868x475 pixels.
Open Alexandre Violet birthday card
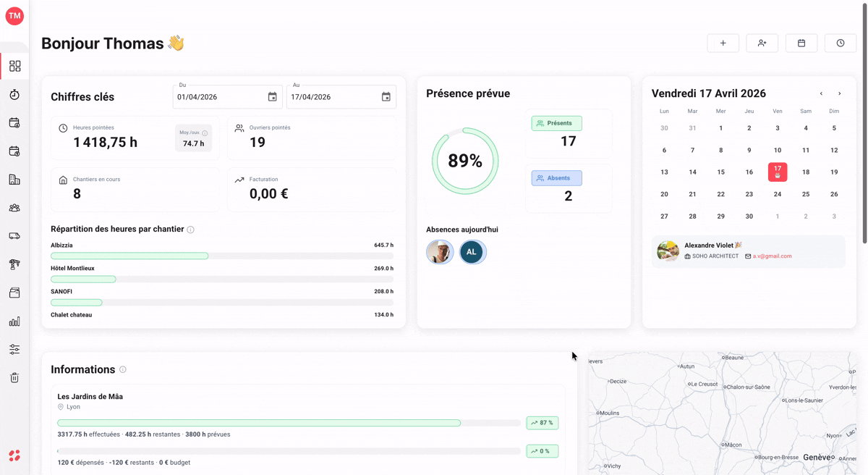click(x=749, y=251)
